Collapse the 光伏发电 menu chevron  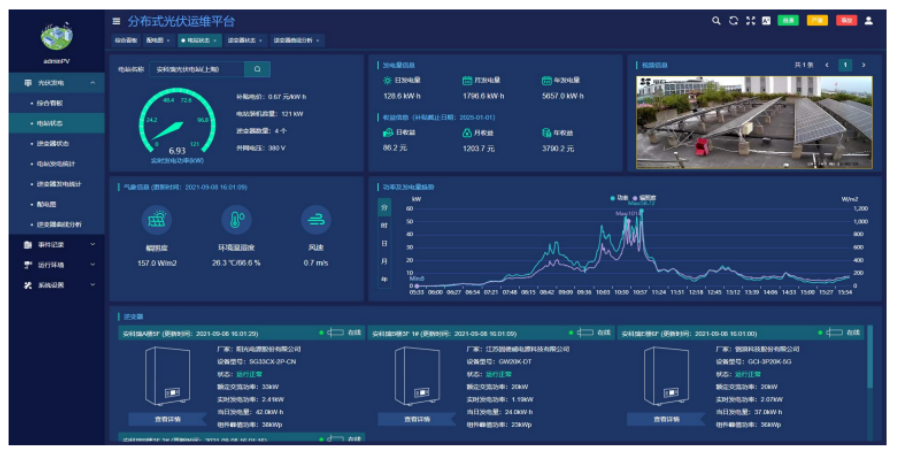pyautogui.click(x=93, y=83)
